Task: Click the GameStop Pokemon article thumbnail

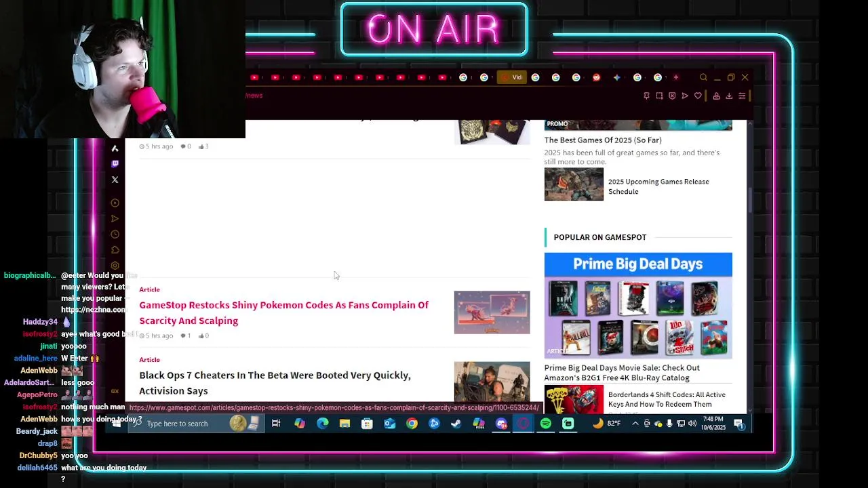Action: coord(492,312)
